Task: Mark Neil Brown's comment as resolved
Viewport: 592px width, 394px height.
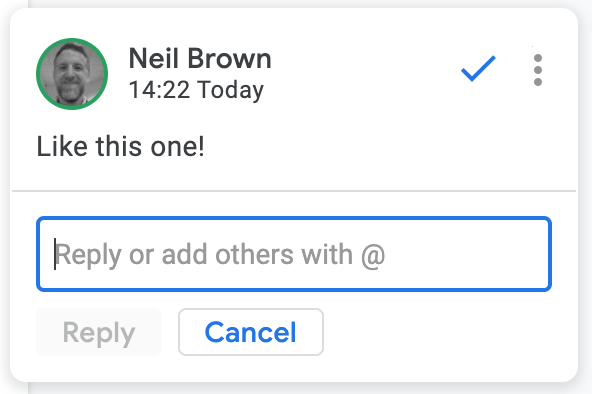Action: (x=478, y=69)
